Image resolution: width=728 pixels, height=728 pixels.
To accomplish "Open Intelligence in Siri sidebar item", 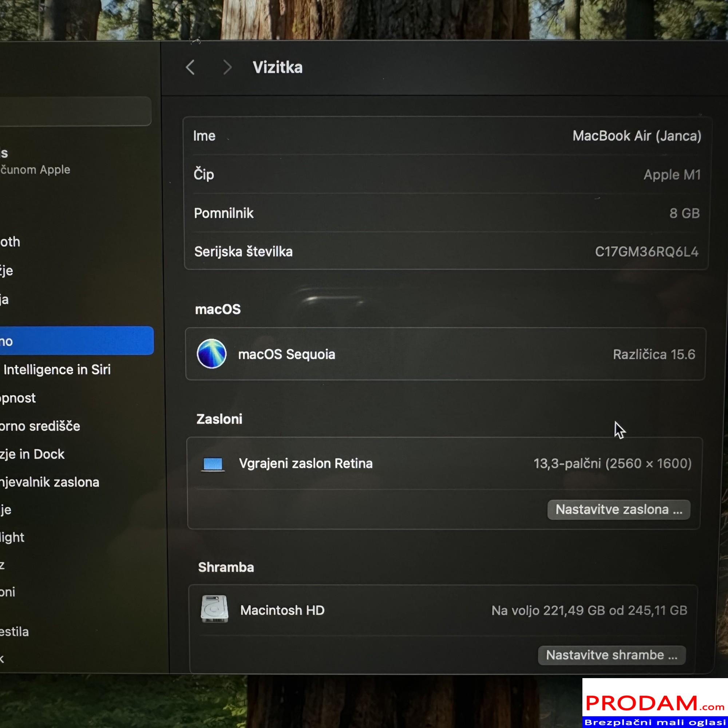I will (56, 370).
